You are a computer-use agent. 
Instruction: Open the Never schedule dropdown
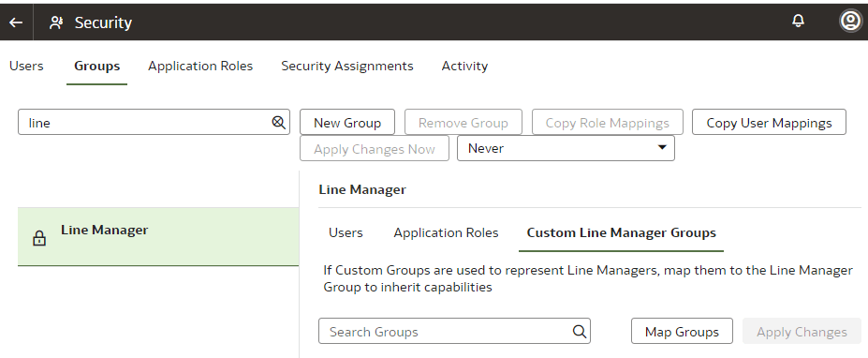coord(566,148)
